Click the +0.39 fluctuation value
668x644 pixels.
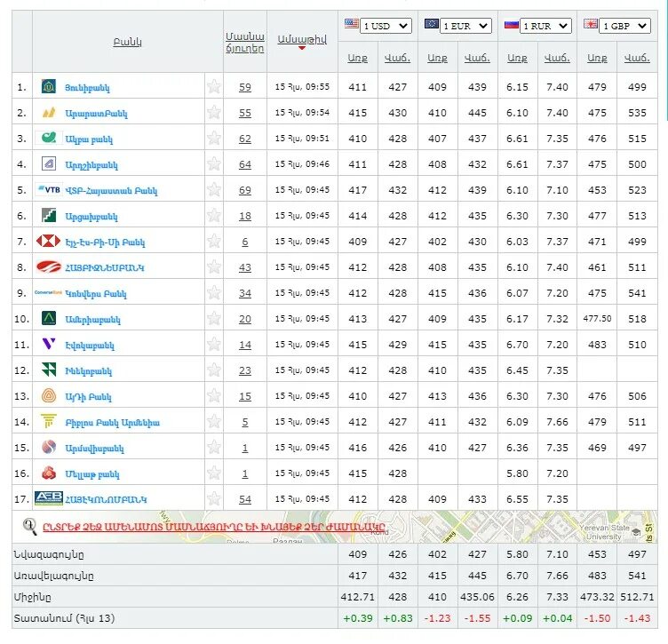357,618
